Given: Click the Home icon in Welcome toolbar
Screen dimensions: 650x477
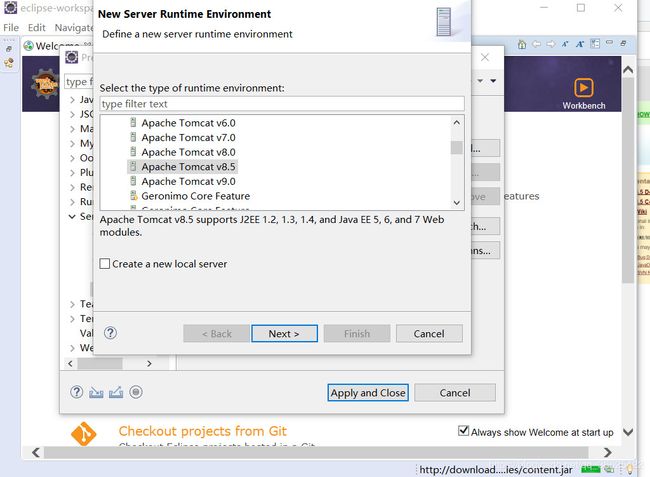Looking at the screenshot, I should pos(522,44).
